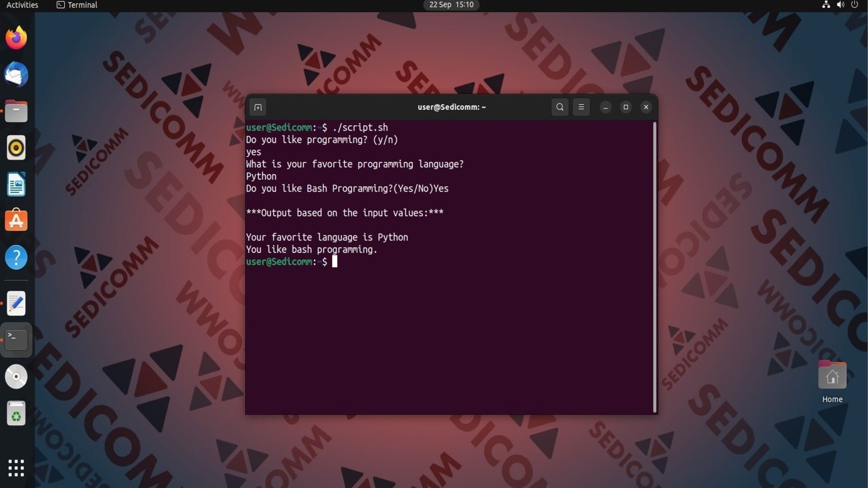Open the terminal search button

tap(560, 107)
